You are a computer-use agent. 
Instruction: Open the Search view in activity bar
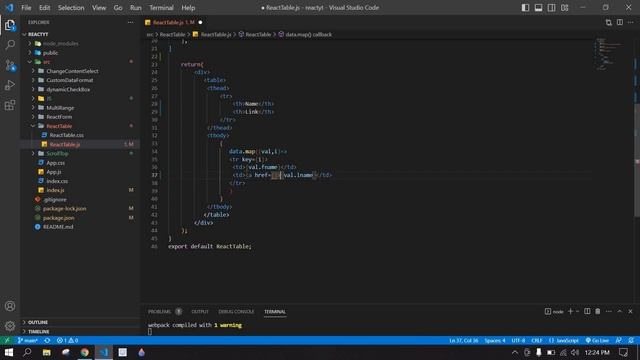10,45
